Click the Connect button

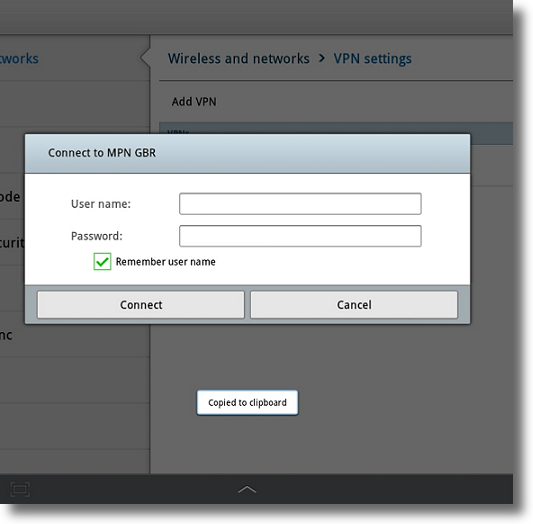(141, 305)
